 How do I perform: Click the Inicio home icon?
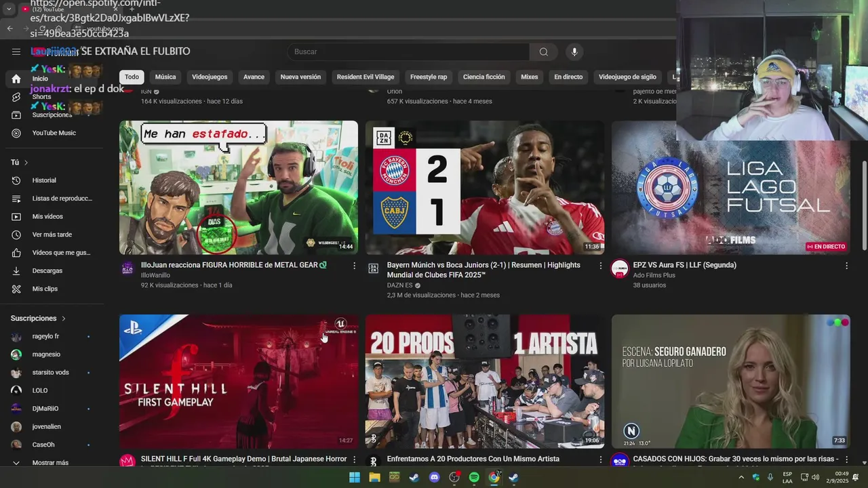[16, 79]
